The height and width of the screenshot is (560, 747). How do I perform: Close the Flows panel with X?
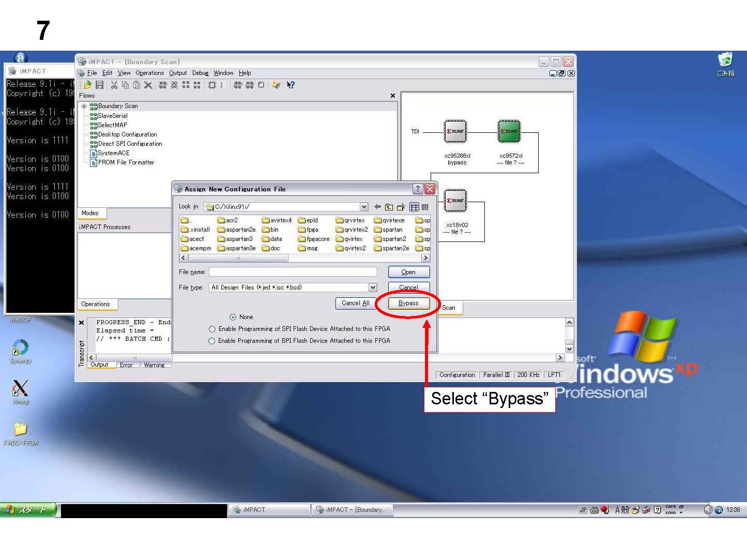point(393,96)
